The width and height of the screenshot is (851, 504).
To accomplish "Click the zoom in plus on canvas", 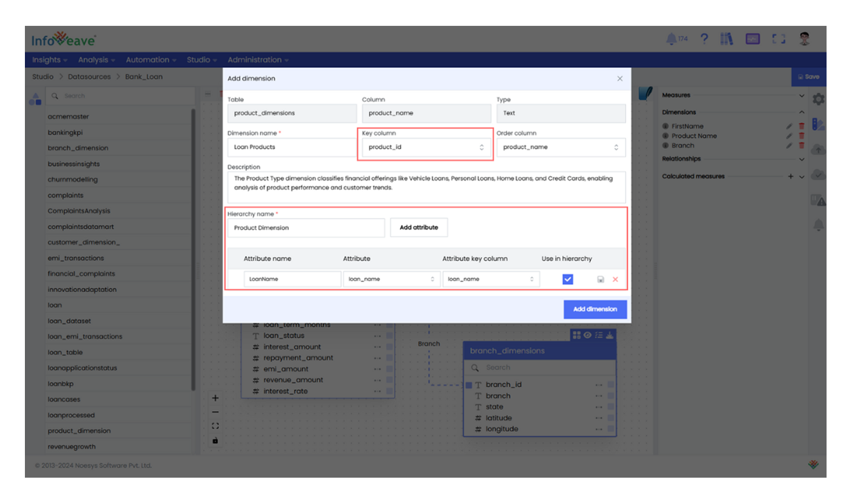I will pos(215,398).
